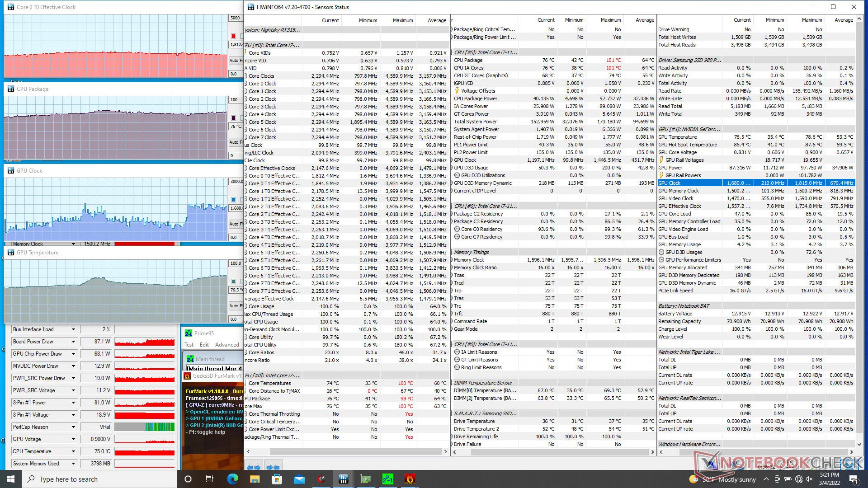Open Microsoft Store from the taskbar
Image resolution: width=868 pixels, height=488 pixels.
tap(277, 479)
